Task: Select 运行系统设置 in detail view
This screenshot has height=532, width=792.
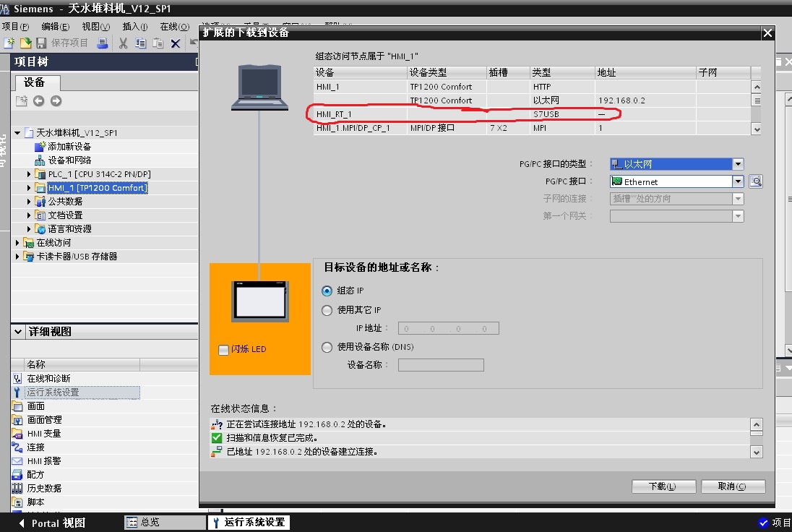Action: 82,392
